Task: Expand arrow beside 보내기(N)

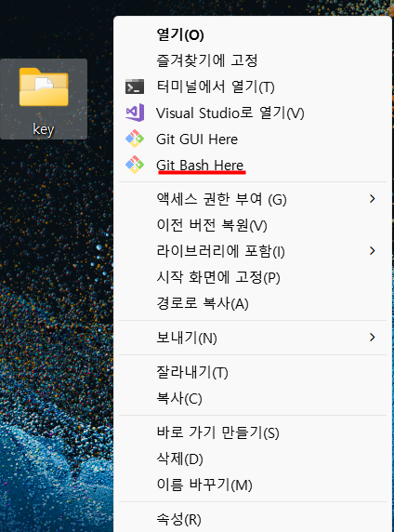Action: pos(373,338)
